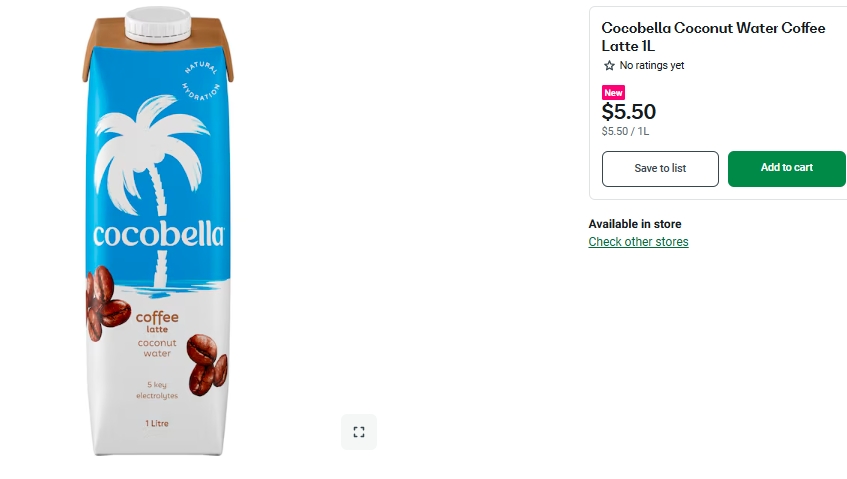Click the Cocobella Coconut Water Coffee Latte title
This screenshot has width=847, height=479.
713,37
